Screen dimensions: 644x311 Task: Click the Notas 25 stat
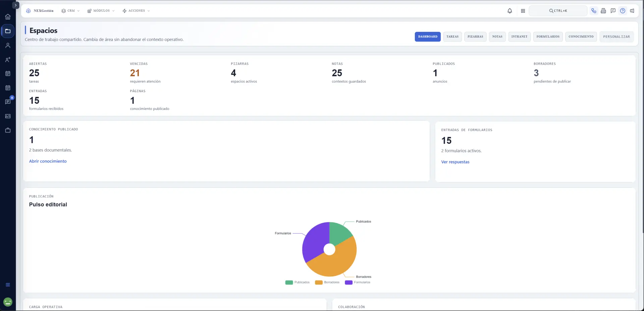coord(349,73)
